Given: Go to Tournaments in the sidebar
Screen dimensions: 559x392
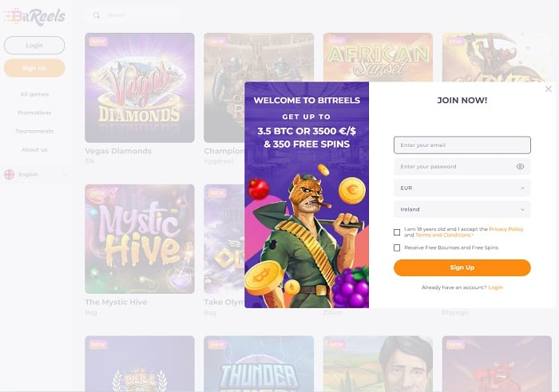Looking at the screenshot, I should click(34, 131).
